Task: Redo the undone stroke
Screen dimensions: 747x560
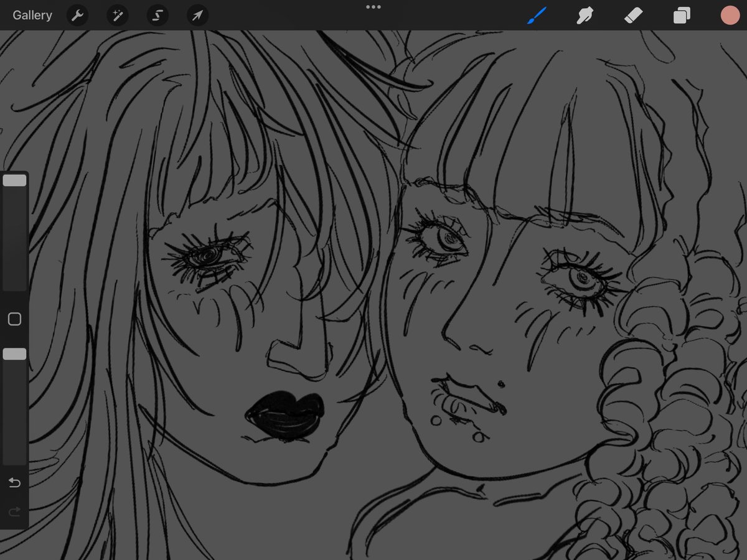Action: click(x=14, y=511)
